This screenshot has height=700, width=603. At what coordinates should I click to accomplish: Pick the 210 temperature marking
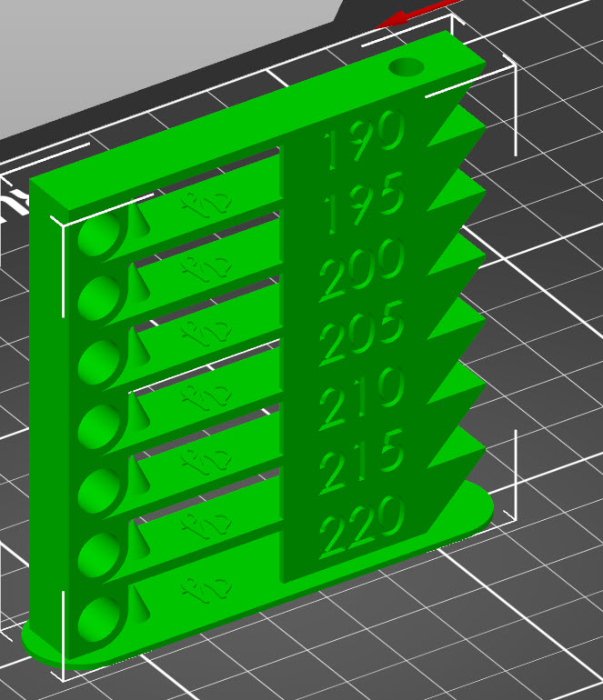tap(363, 398)
